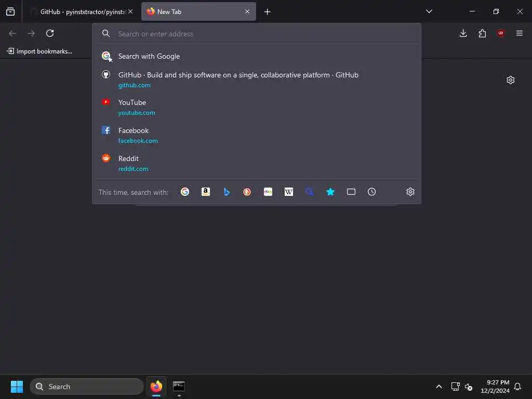Open the Downloads panel icon
The height and width of the screenshot is (399, 532).
(x=463, y=33)
